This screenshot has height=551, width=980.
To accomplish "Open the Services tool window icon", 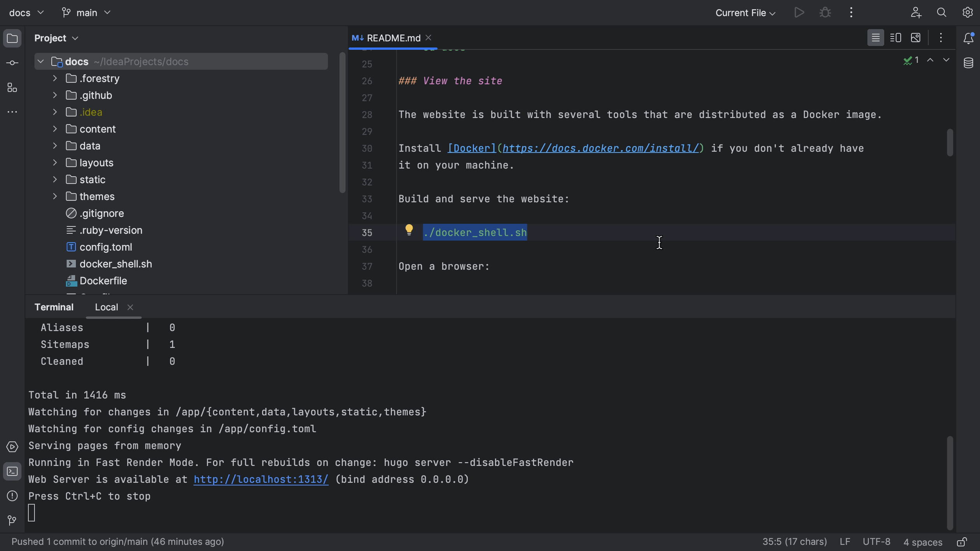I will tap(12, 447).
